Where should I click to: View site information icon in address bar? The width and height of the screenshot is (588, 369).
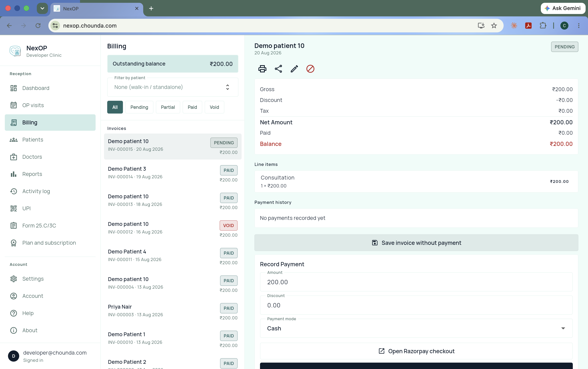[x=55, y=26]
